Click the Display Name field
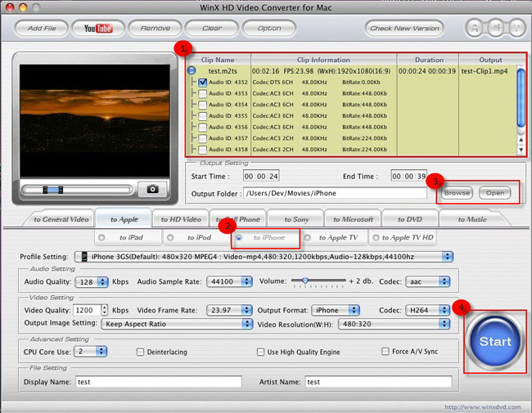This screenshot has height=413, width=532. (x=159, y=381)
